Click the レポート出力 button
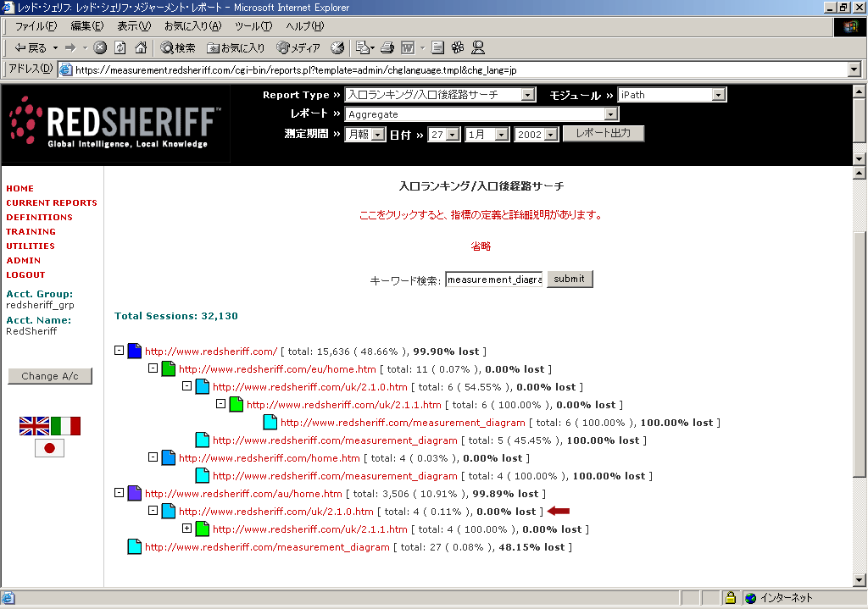Viewport: 868px width, 609px height. click(x=603, y=134)
